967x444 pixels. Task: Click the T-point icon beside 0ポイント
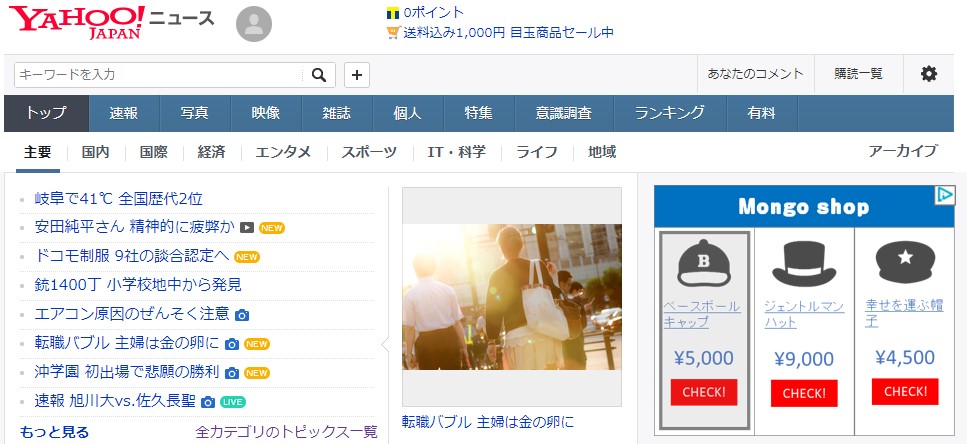[x=393, y=12]
